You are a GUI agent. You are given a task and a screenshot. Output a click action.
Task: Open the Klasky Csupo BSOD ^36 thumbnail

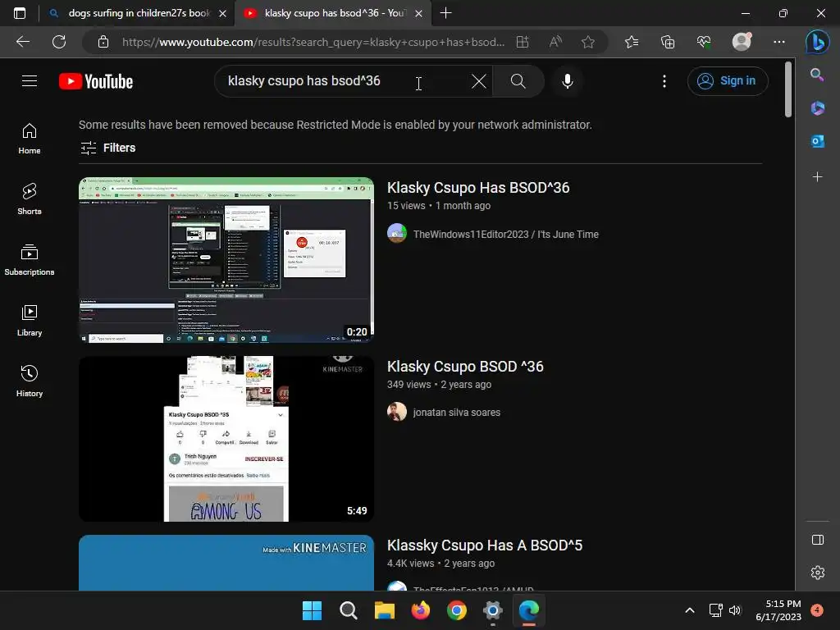[226, 439]
